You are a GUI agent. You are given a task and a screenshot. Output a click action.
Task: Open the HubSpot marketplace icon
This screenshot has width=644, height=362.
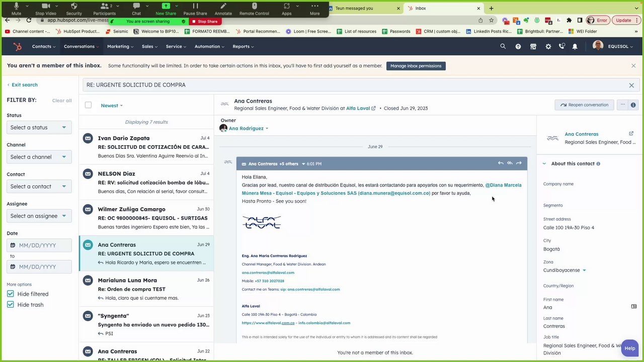(533, 46)
